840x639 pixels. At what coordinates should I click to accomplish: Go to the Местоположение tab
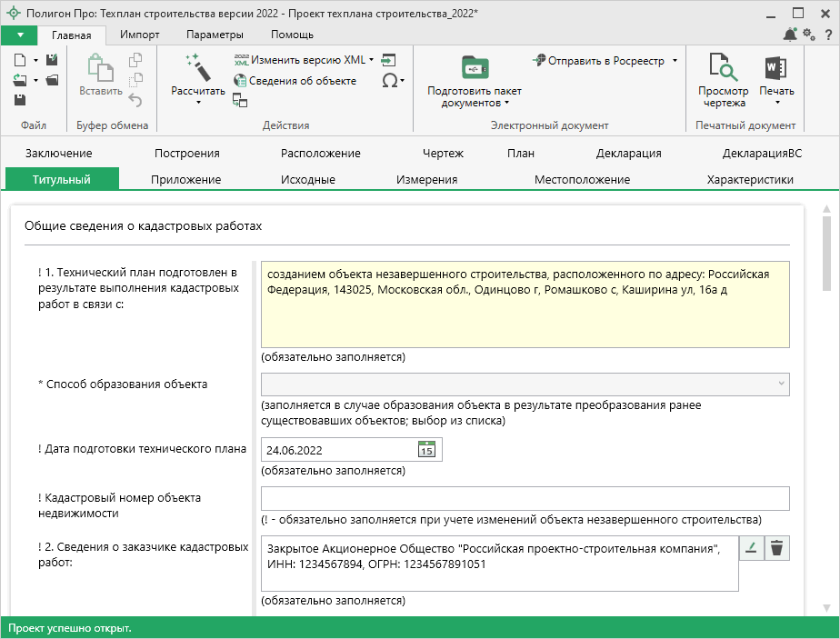pyautogui.click(x=582, y=179)
